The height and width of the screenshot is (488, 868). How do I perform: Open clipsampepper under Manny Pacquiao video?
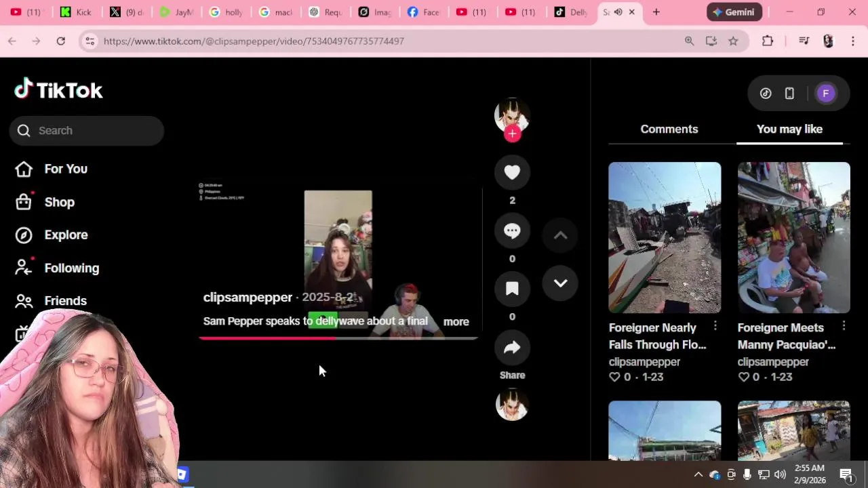point(773,362)
